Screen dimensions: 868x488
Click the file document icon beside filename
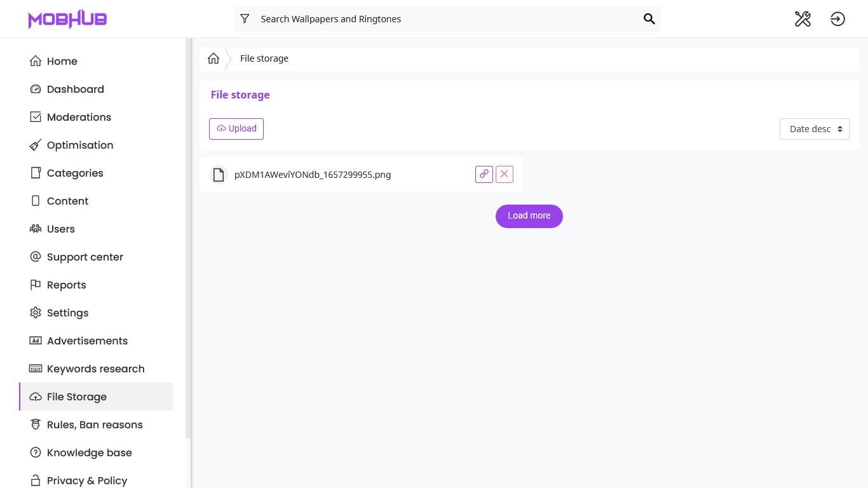[x=219, y=175]
